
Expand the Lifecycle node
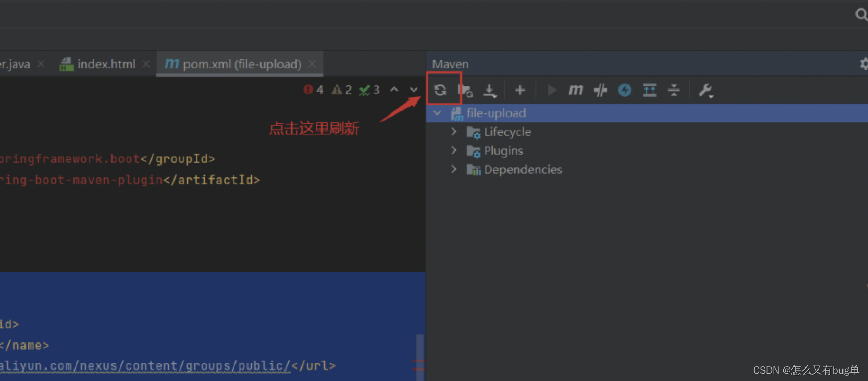pos(454,132)
